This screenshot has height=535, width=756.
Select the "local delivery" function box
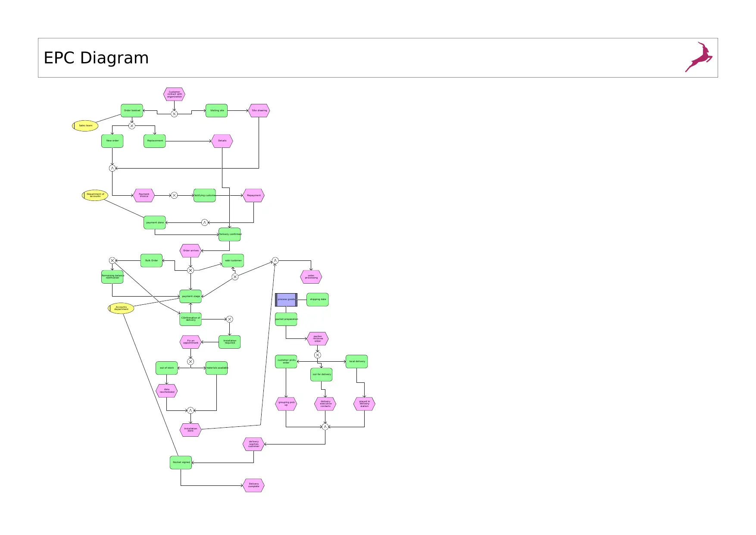(357, 362)
